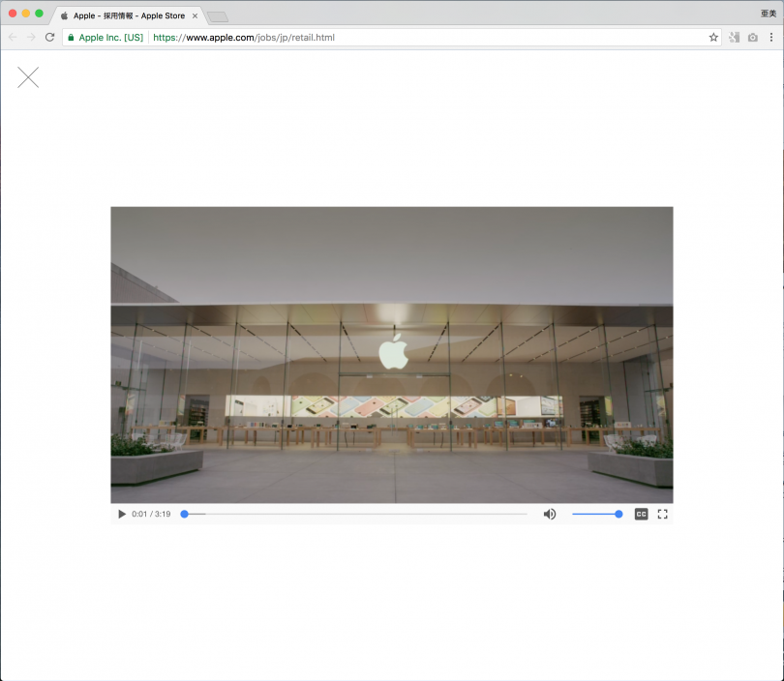
Task: Go forward to the next page
Action: click(x=31, y=38)
